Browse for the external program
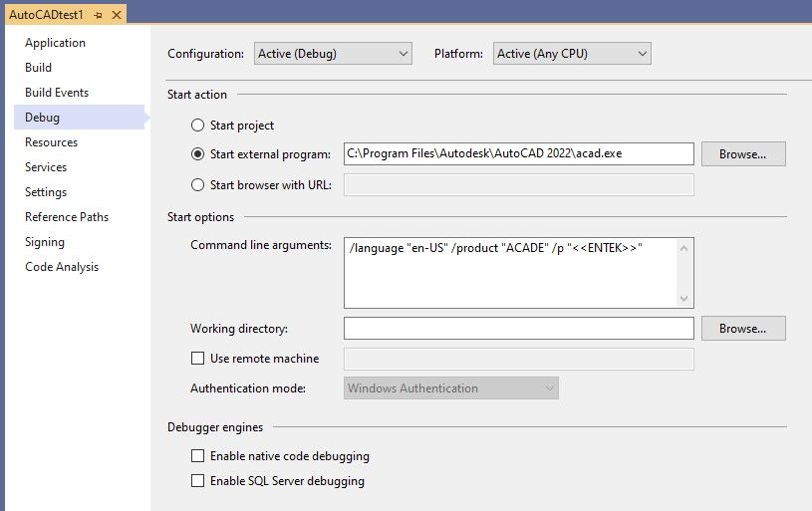 (x=743, y=154)
